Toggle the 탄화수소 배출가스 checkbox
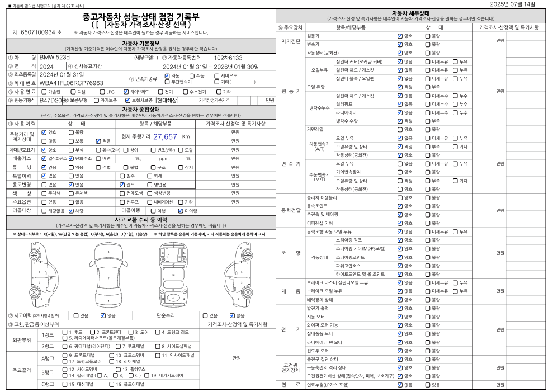The width and height of the screenshot is (553, 392). pyautogui.click(x=71, y=159)
